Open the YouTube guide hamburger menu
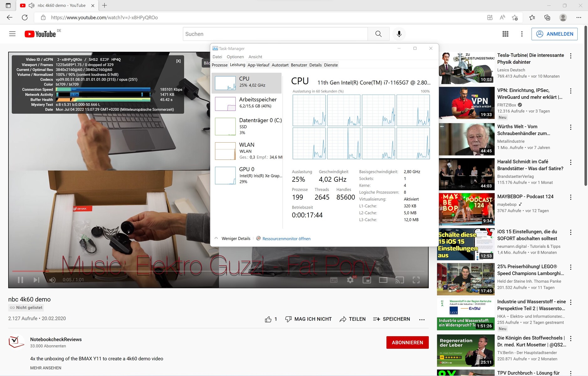 12,34
